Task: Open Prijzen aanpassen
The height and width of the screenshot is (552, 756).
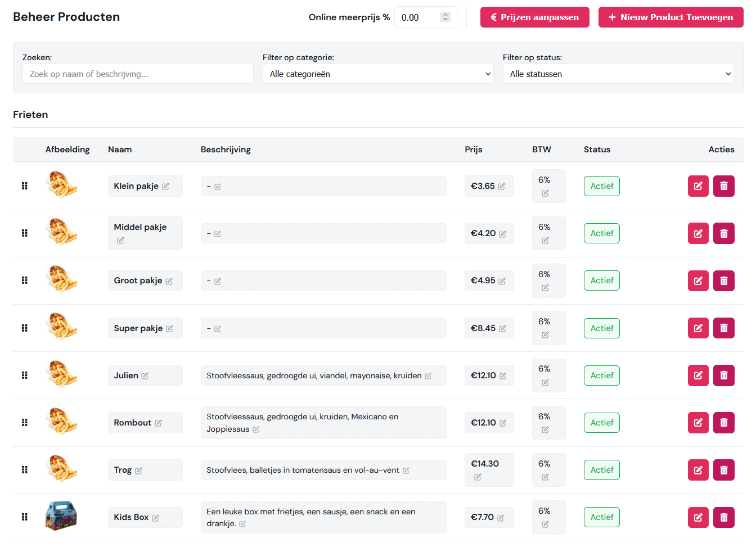Action: click(x=534, y=17)
